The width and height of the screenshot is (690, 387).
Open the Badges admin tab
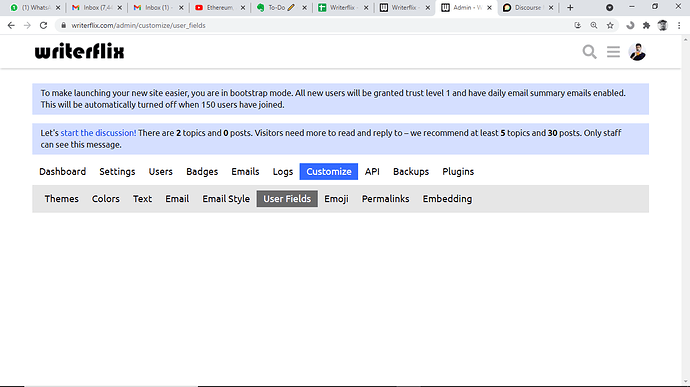click(202, 172)
